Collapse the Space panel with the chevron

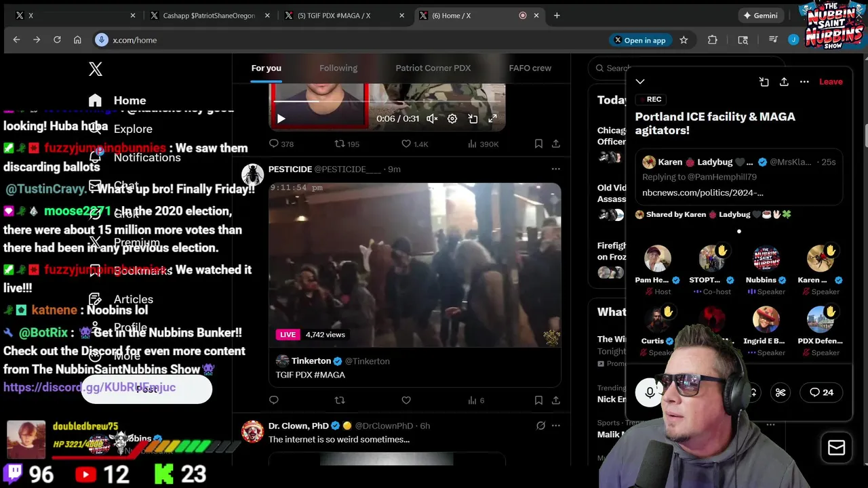[640, 81]
